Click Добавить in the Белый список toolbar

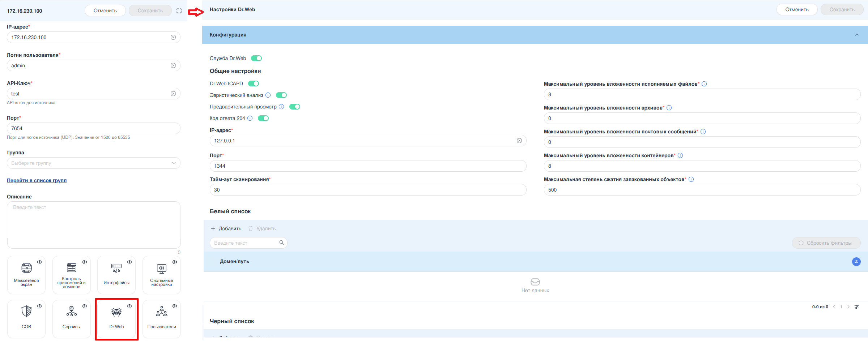coord(226,228)
